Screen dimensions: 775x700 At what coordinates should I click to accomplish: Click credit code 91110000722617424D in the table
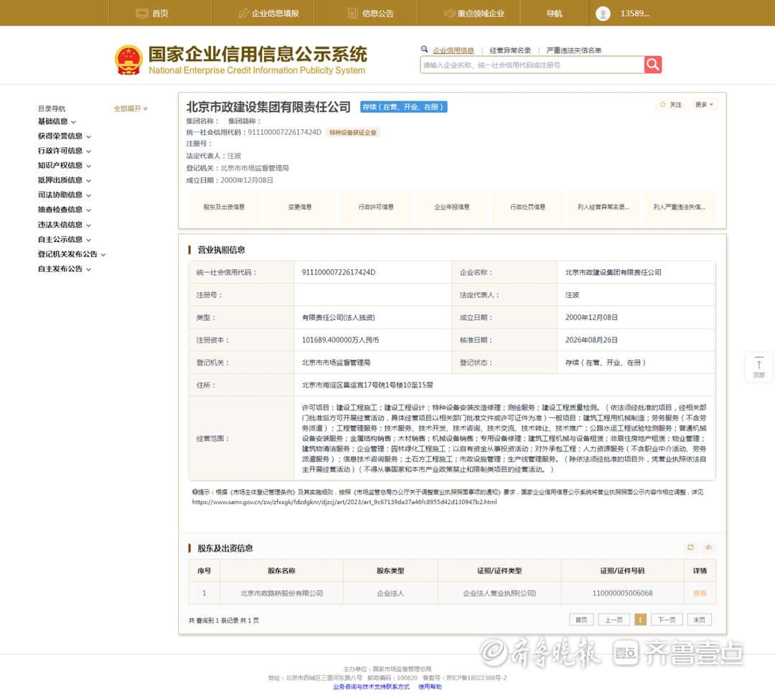339,272
